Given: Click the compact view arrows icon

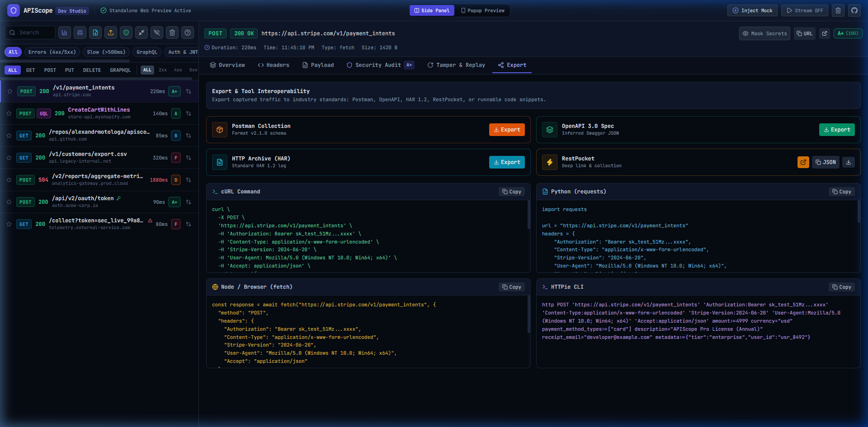Looking at the screenshot, I should click(x=142, y=33).
